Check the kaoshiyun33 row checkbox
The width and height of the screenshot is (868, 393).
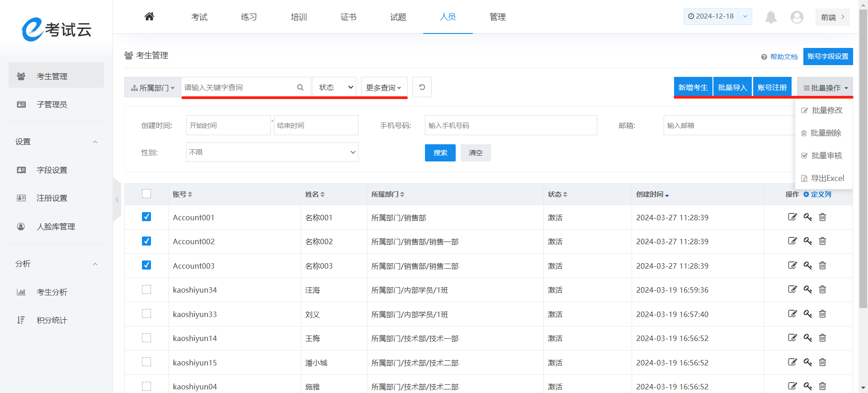[x=146, y=313]
